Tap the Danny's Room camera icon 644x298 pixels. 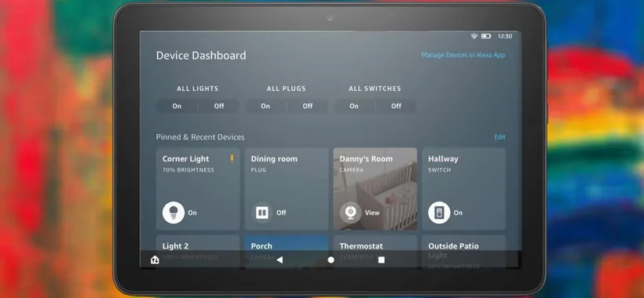click(351, 213)
